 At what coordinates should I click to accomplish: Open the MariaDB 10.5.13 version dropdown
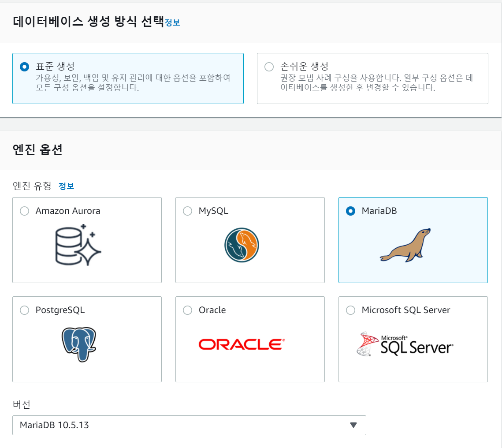coord(189,425)
